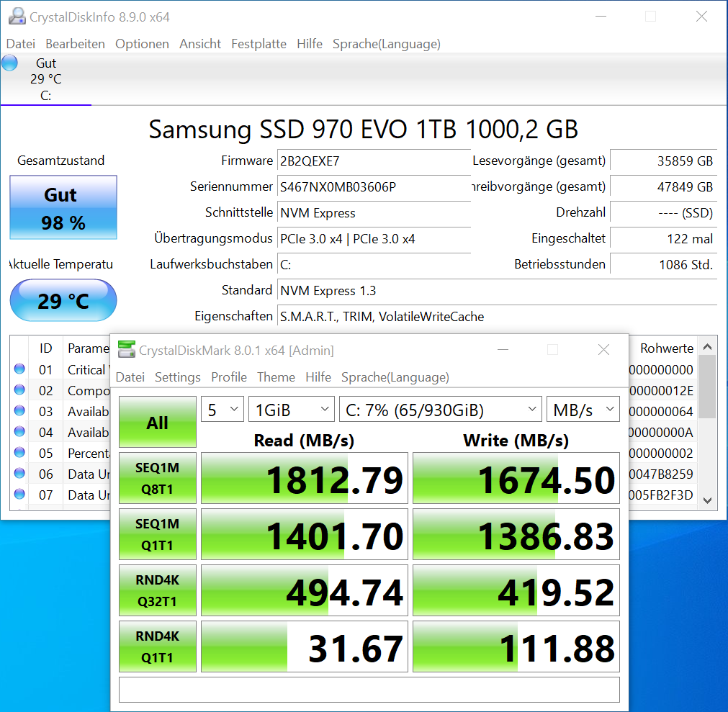Click the PCIe 3.0 x4 transfer mode field

[374, 239]
